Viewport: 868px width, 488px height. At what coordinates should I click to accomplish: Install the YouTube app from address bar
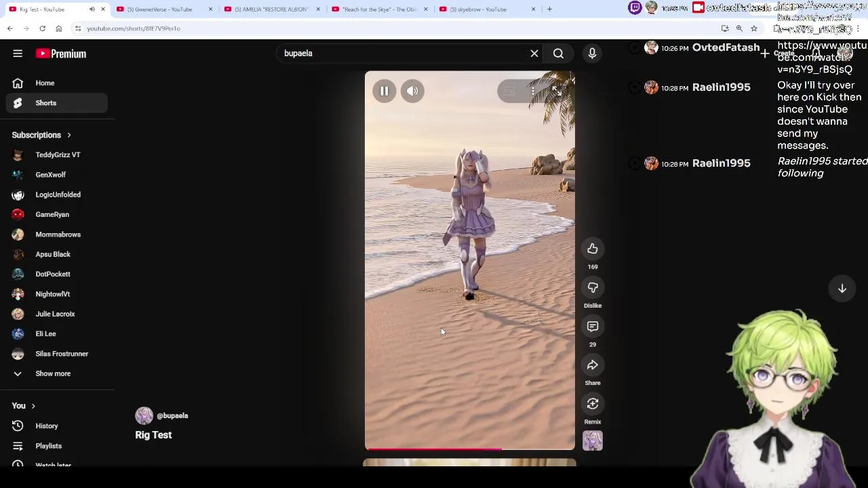click(x=725, y=28)
